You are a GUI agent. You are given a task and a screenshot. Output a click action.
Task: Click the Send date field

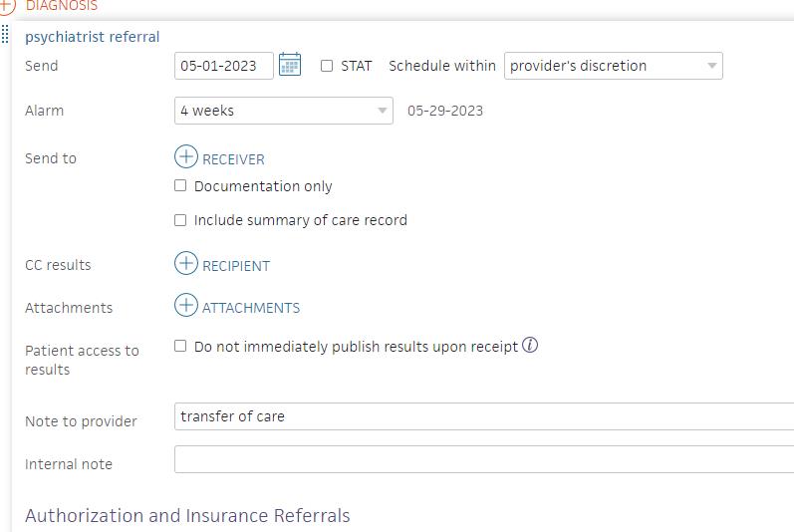click(223, 66)
